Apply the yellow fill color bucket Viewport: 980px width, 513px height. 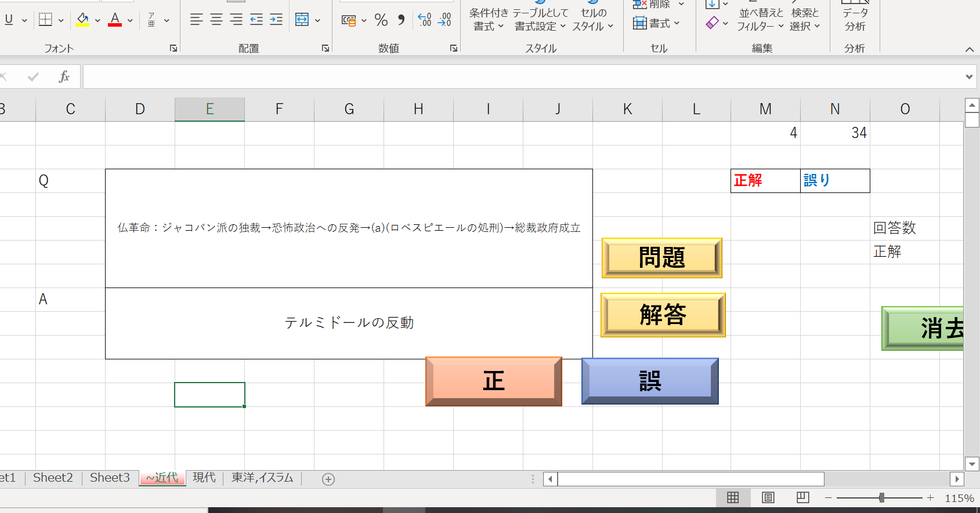[x=82, y=20]
